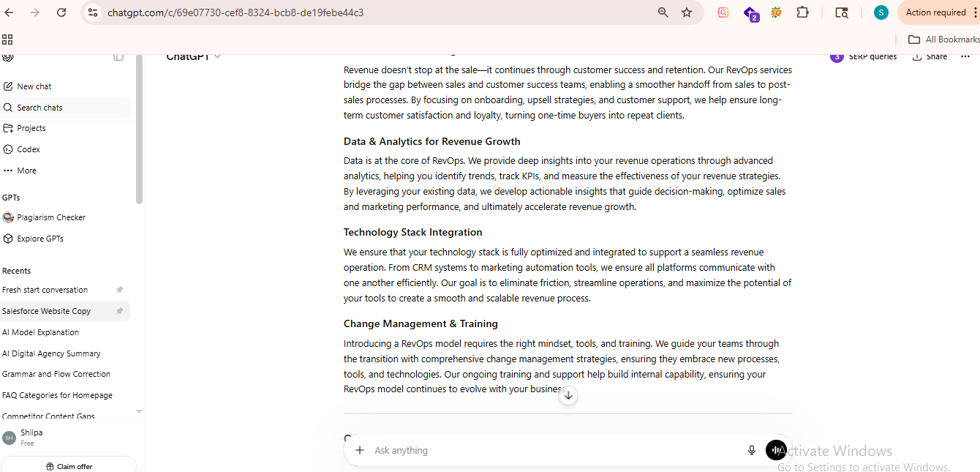The height and width of the screenshot is (472, 980).
Task: Open the Extensions puzzle icon
Action: (802, 12)
